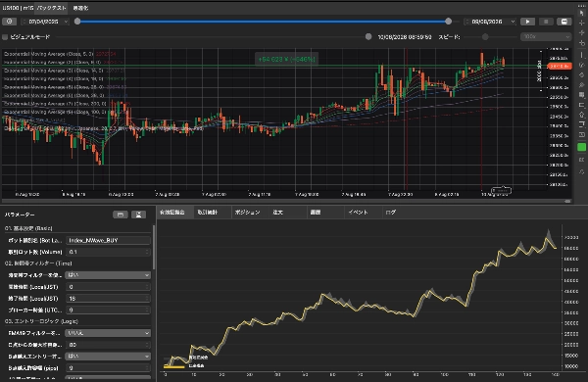This screenshot has height=382, width=588.
Task: Click the start handle of date range slider
Action: 77,22
